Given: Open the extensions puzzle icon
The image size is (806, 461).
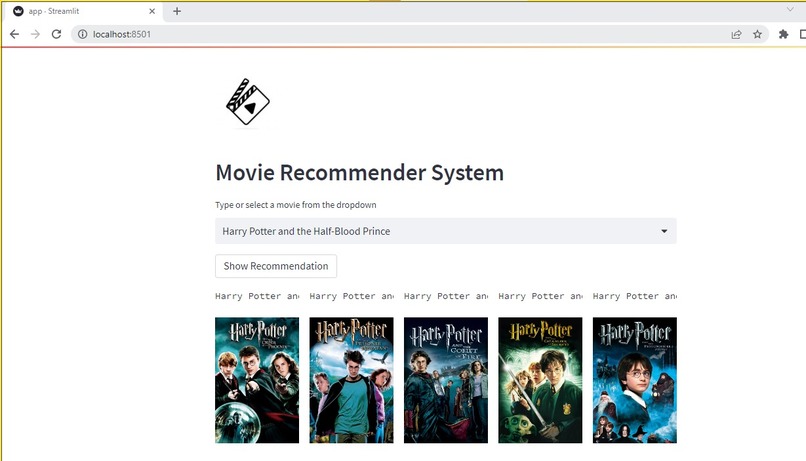Looking at the screenshot, I should click(783, 34).
